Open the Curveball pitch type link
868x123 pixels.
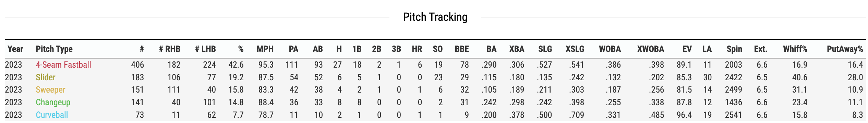click(x=52, y=115)
